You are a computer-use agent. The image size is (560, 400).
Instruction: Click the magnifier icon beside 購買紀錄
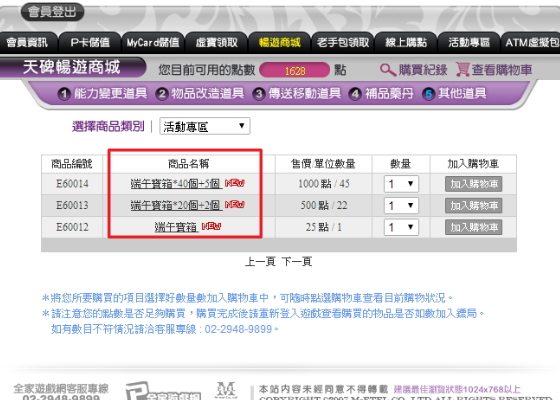388,70
